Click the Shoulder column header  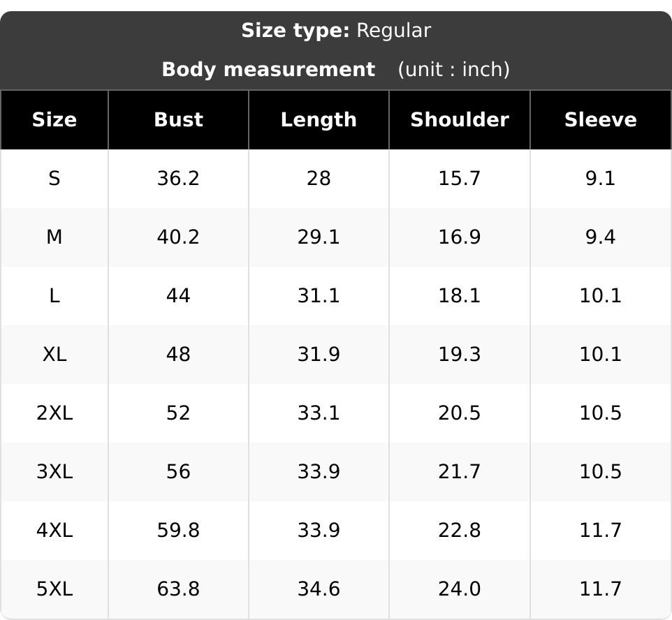tap(460, 119)
